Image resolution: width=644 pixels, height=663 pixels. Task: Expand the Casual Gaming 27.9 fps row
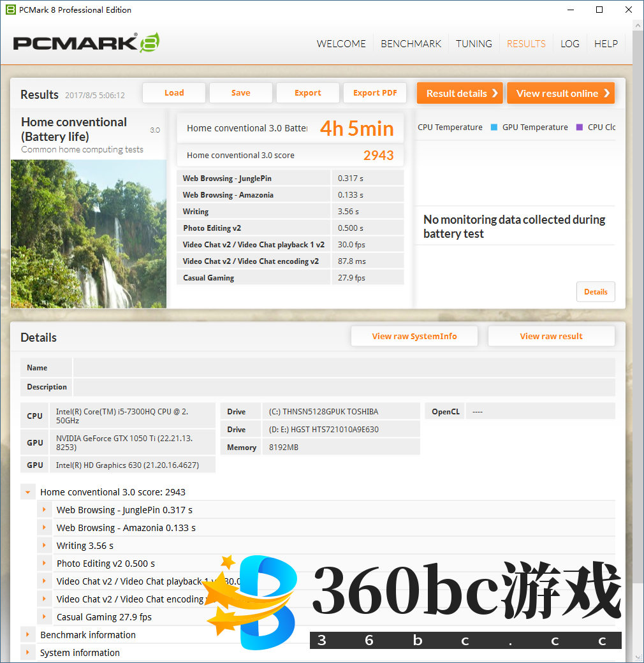[45, 617]
